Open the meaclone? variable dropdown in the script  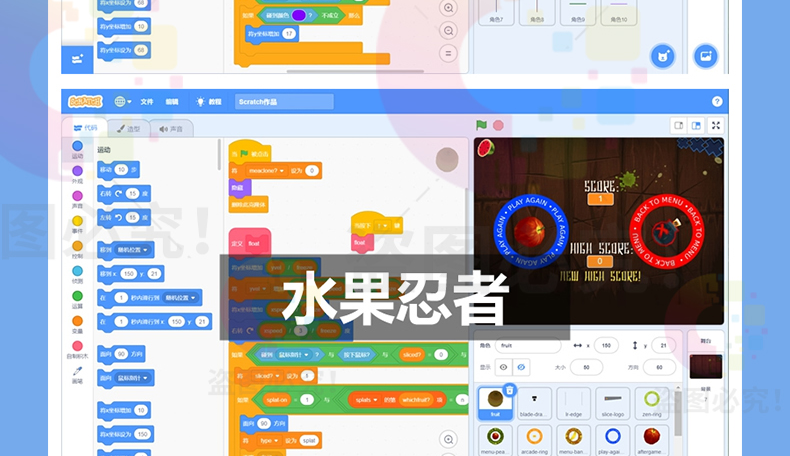tap(267, 171)
